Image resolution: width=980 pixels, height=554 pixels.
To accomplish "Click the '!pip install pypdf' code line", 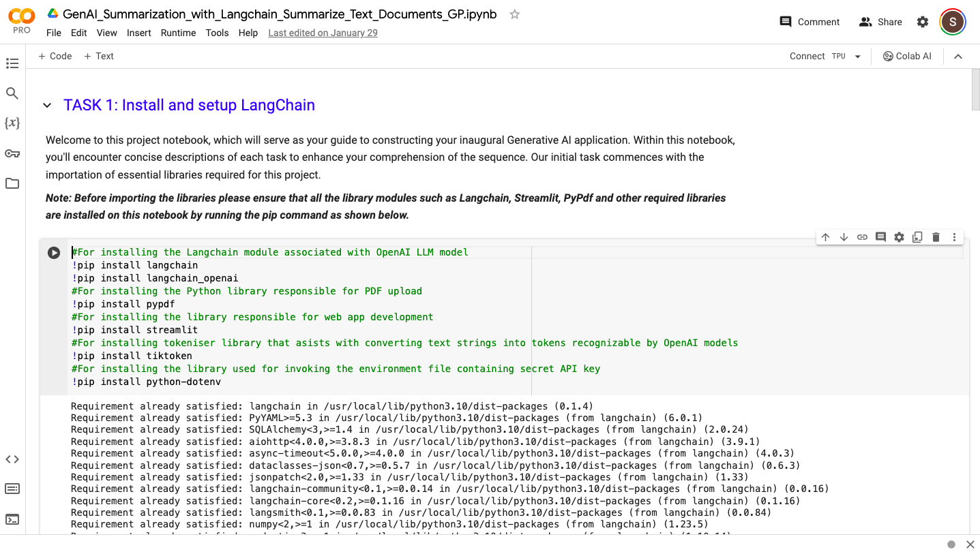I will pos(123,304).
